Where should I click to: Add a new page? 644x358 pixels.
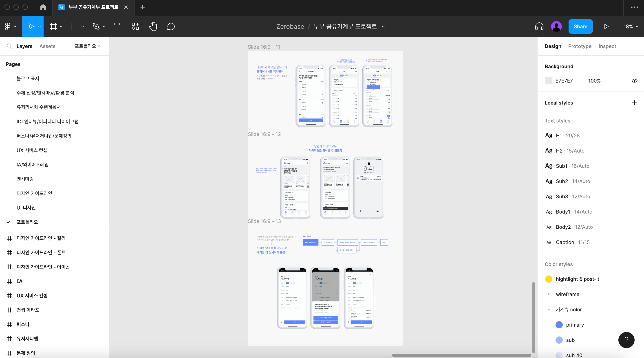point(98,64)
